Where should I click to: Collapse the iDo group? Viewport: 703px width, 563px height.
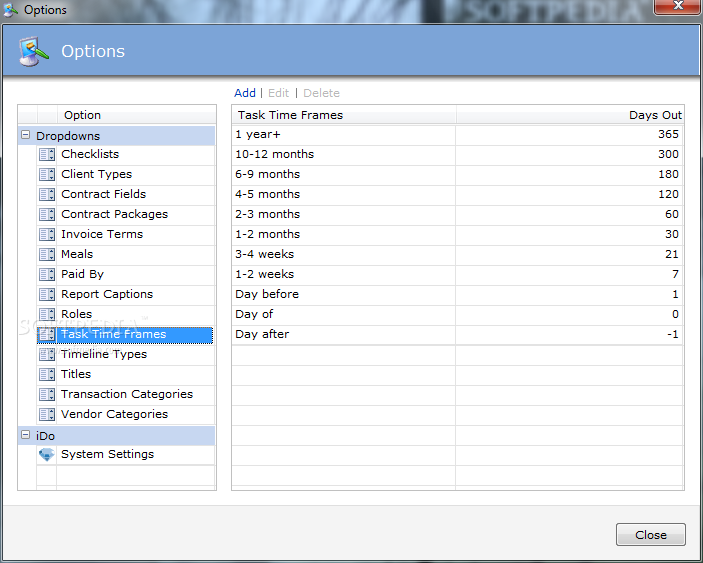[26, 434]
